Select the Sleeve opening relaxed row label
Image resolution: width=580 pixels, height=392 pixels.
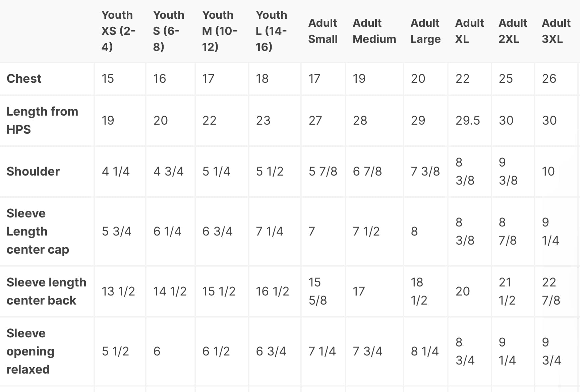click(x=30, y=351)
